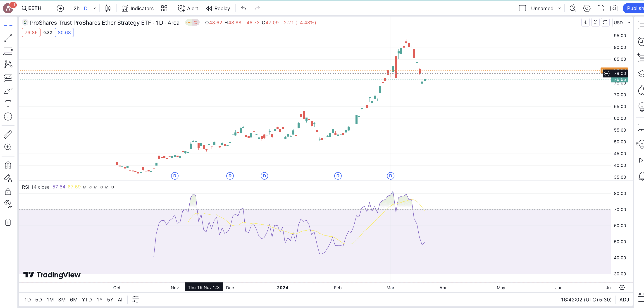Select the 6M time range

74,299
